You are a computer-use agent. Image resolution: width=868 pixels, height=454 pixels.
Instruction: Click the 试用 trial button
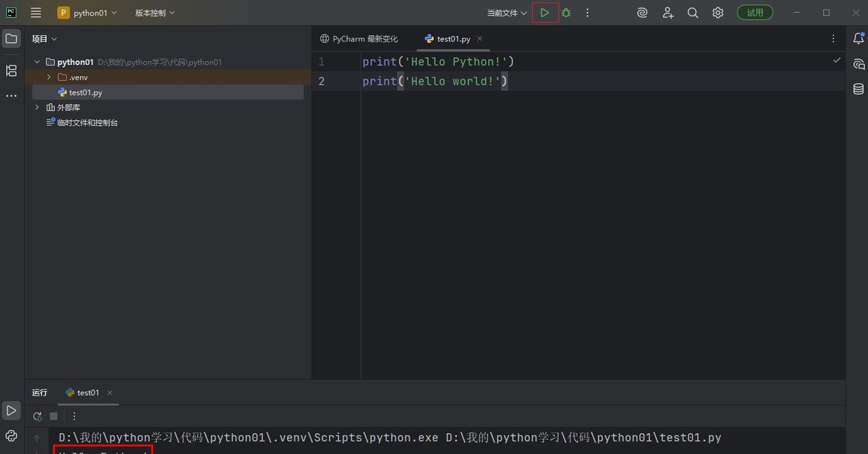(x=755, y=13)
